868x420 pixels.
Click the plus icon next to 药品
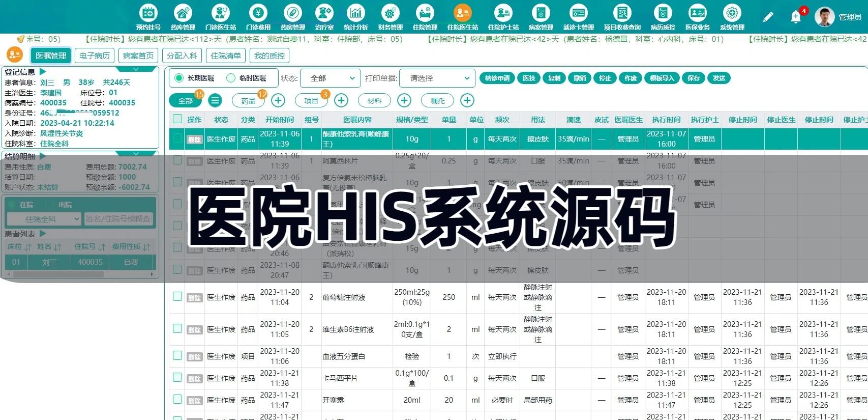(278, 101)
